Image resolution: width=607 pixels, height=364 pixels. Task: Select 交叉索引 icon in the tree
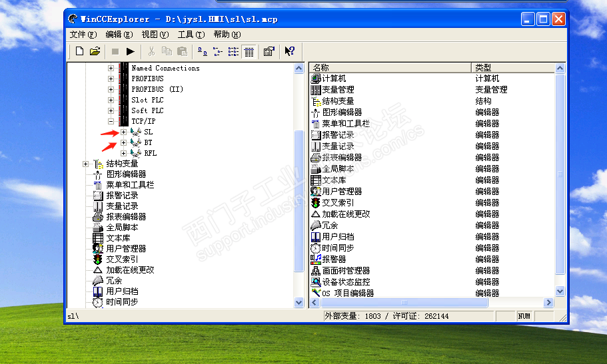tap(98, 259)
